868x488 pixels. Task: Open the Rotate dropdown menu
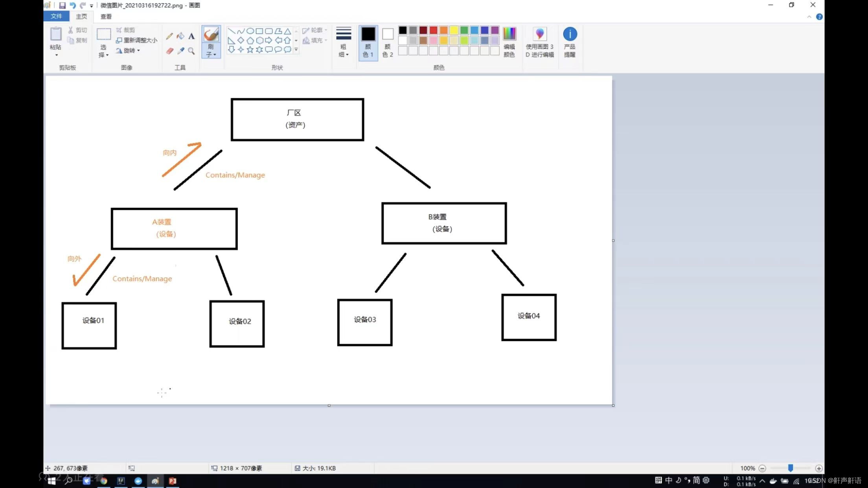point(128,50)
